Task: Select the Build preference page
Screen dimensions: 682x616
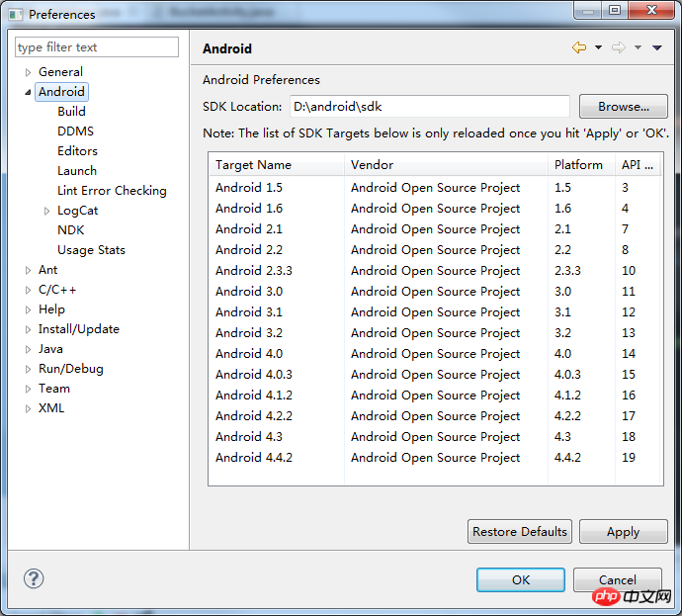Action: pos(71,112)
